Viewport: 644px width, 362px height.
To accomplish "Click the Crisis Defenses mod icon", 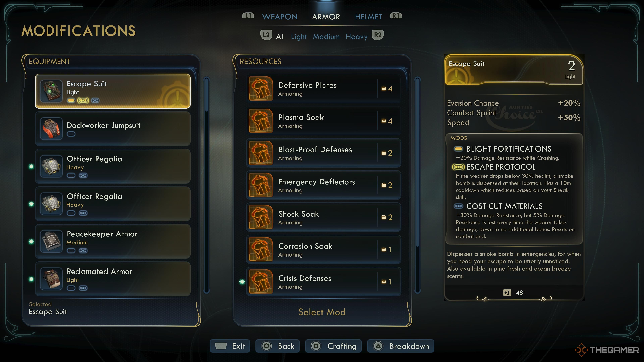I will 260,282.
